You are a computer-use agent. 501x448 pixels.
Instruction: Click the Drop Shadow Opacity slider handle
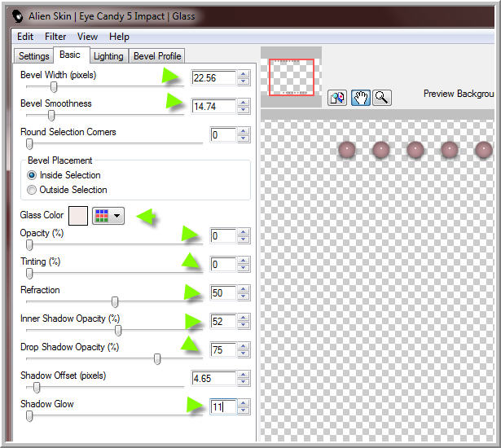[x=157, y=359]
